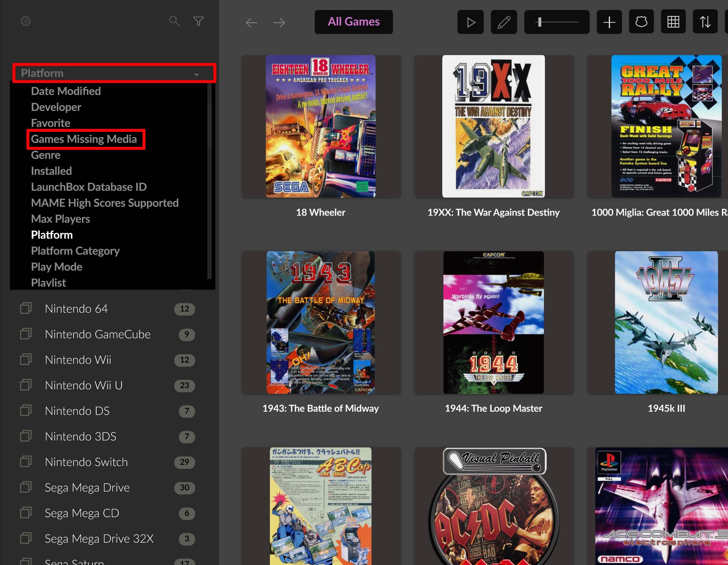Click Sega Mega Drive count badge 30
Image resolution: width=728 pixels, height=565 pixels.
184,488
